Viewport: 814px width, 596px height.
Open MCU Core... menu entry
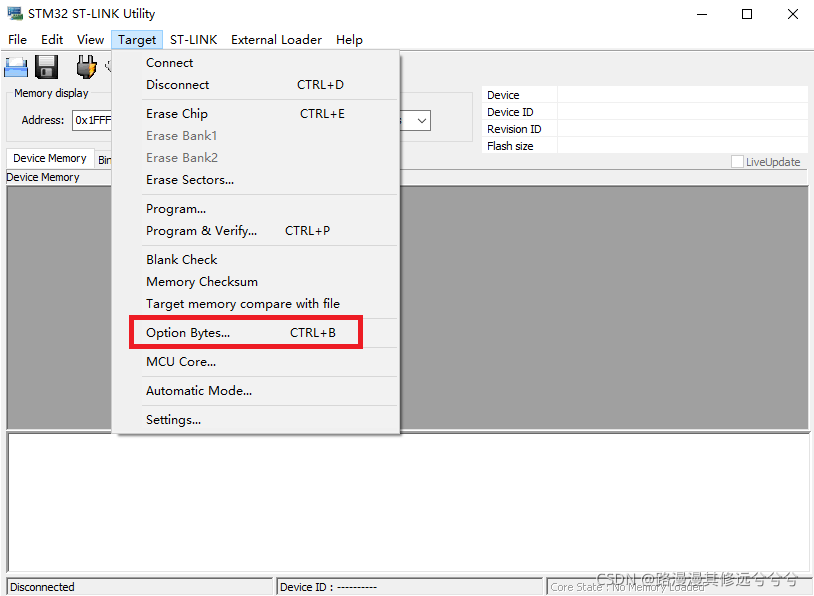click(256, 362)
